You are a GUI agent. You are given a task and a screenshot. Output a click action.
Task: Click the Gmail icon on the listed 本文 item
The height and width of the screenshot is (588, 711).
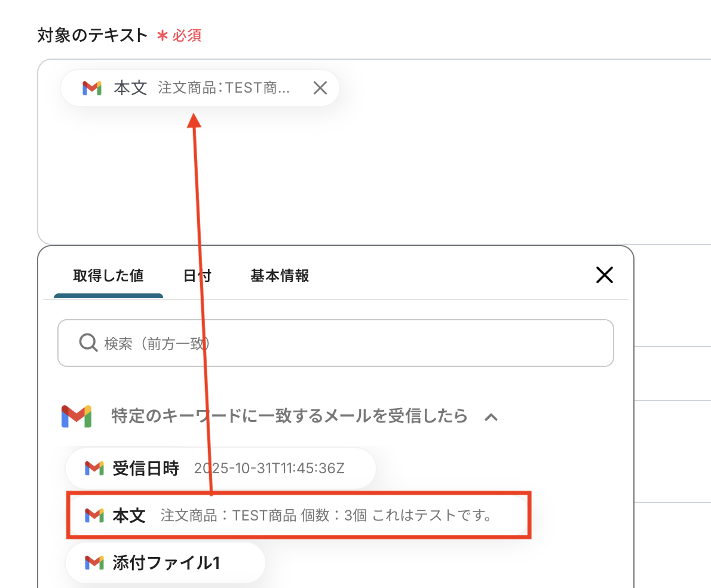tap(94, 515)
